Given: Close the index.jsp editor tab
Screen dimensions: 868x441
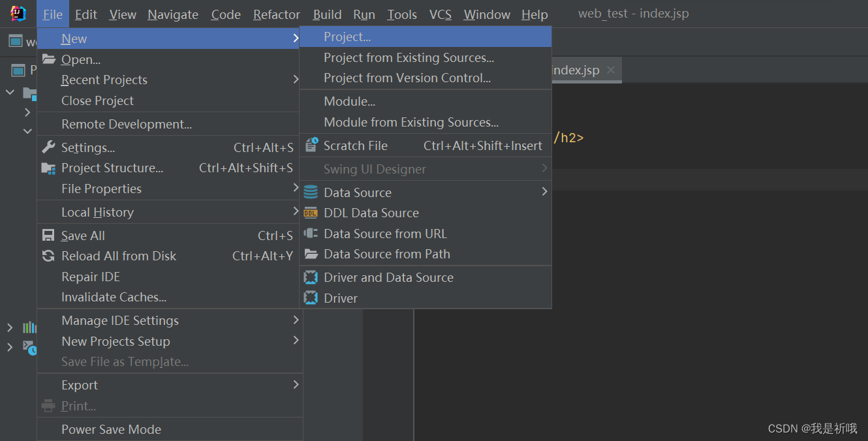Looking at the screenshot, I should point(611,70).
